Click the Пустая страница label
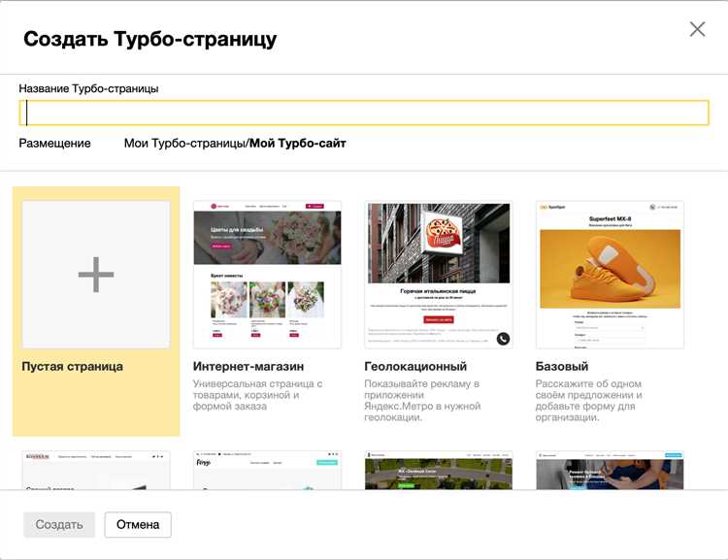Image resolution: width=728 pixels, height=560 pixels. (73, 367)
